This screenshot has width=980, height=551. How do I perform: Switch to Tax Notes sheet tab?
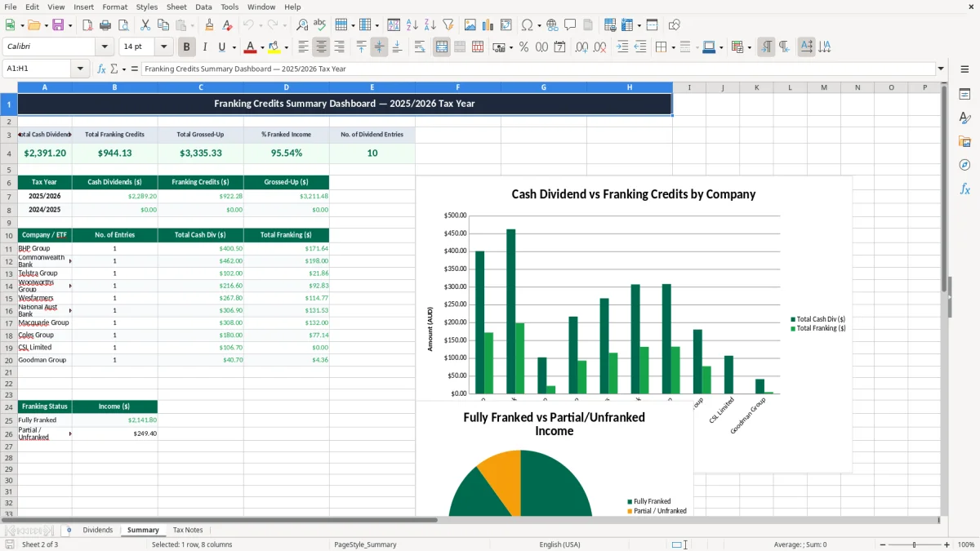[188, 530]
